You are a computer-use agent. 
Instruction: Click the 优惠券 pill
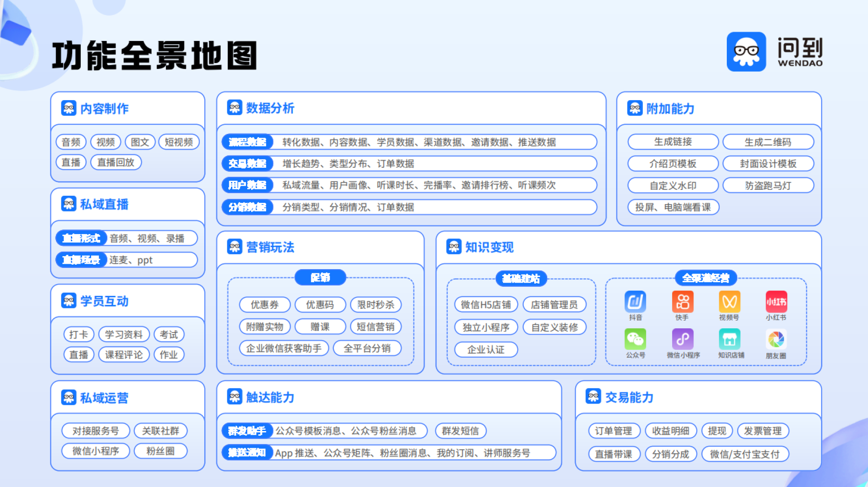click(x=265, y=305)
